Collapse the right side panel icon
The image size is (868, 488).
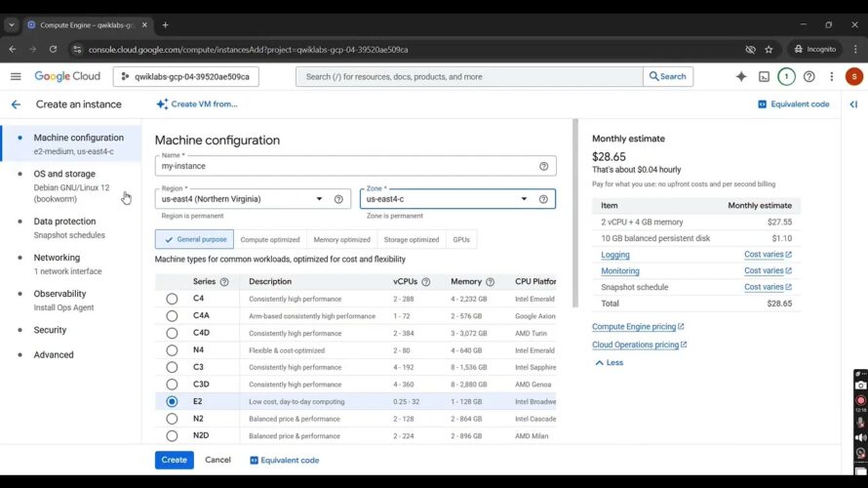point(853,104)
